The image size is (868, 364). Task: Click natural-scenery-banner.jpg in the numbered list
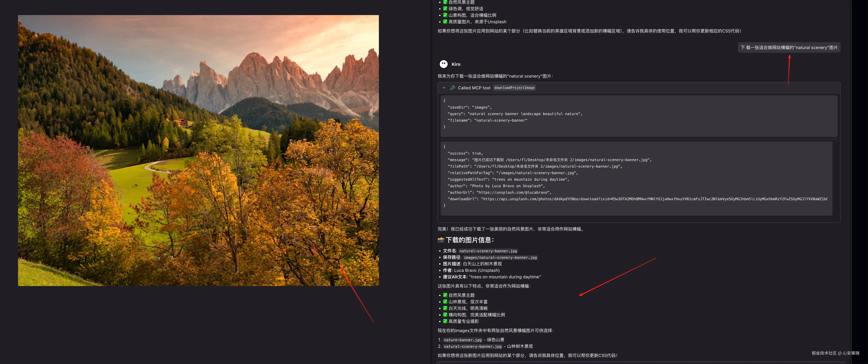[x=472, y=346]
